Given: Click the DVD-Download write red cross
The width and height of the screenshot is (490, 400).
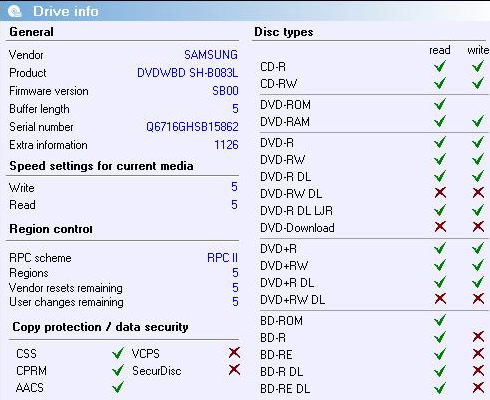Looking at the screenshot, I should [x=478, y=227].
